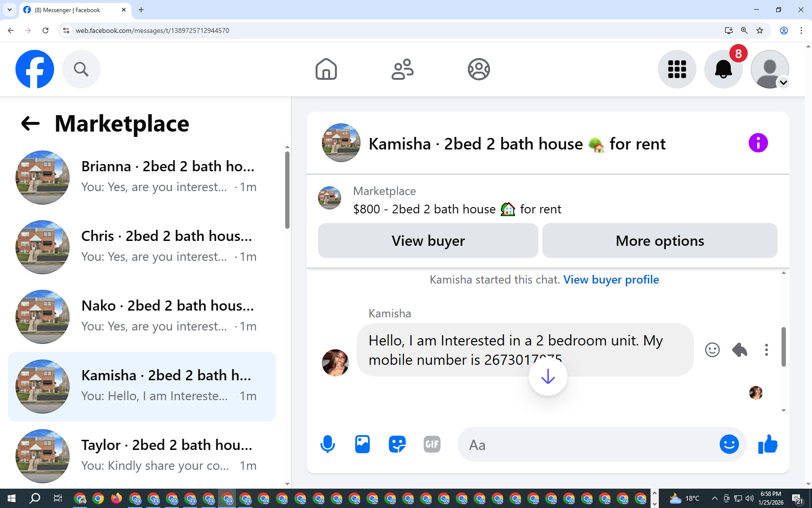The height and width of the screenshot is (508, 812).
Task: Expand the account profile menu
Action: coord(770,69)
